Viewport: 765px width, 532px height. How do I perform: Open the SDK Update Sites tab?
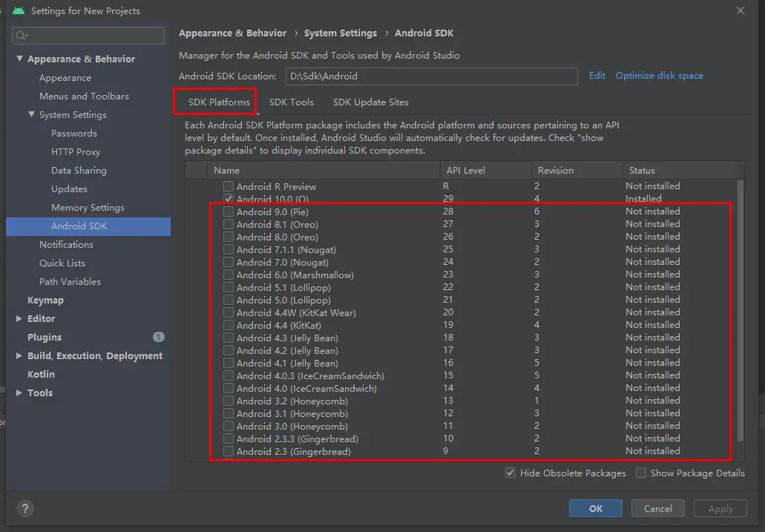point(371,102)
